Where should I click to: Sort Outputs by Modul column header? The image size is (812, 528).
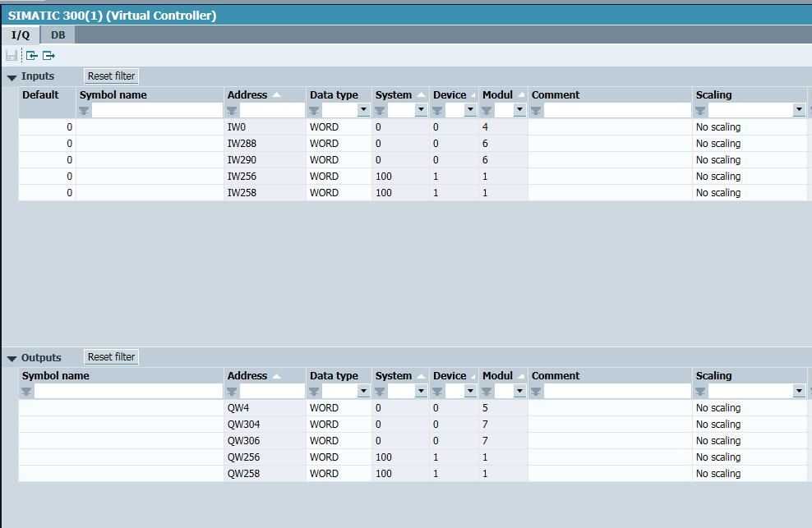click(503, 376)
